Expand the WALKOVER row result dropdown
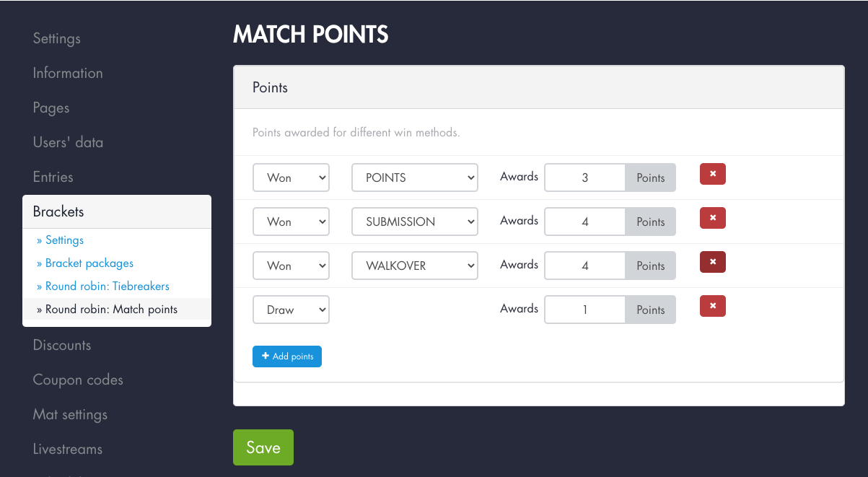This screenshot has height=477, width=868. 291,265
